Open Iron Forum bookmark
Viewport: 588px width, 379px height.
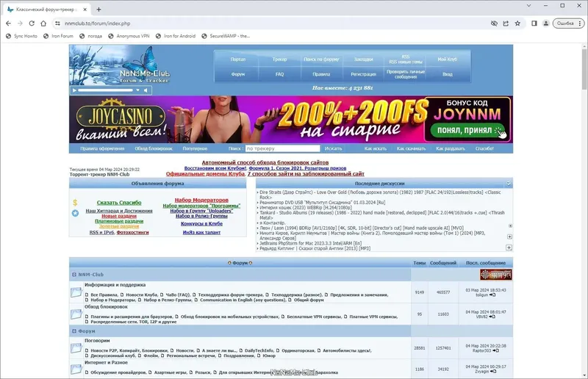pyautogui.click(x=58, y=36)
